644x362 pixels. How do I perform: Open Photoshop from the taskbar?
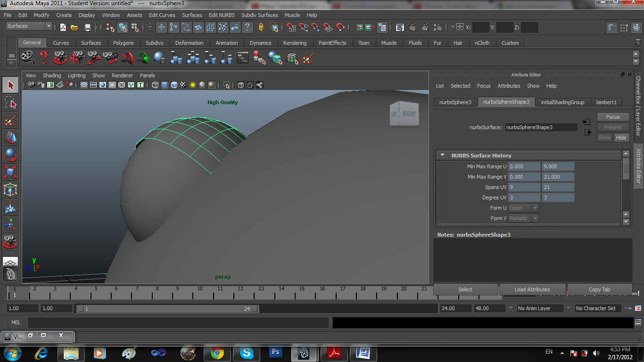tap(275, 353)
